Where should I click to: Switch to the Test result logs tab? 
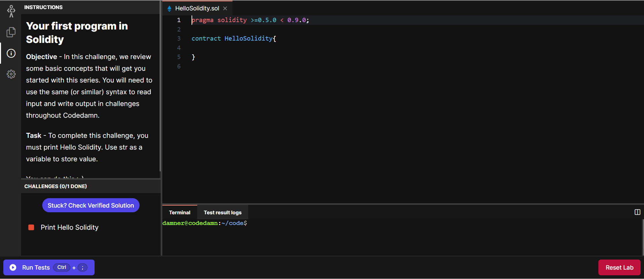223,213
